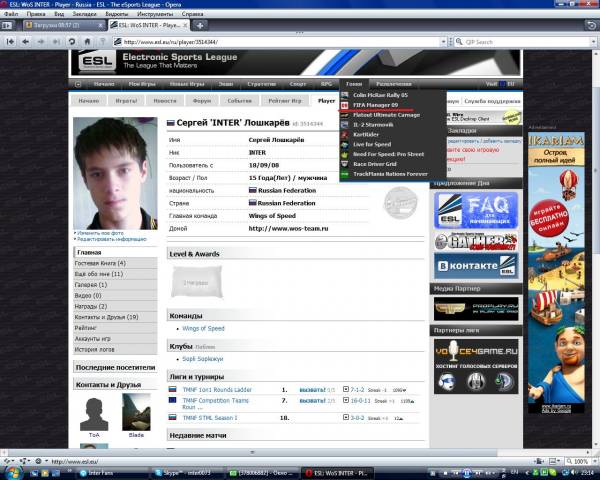Image resolution: width=600 pixels, height=480 pixels.
Task: Open the Gather banner
Action: [476, 241]
